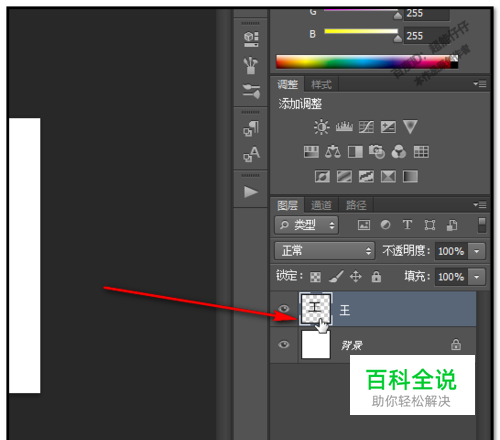Lock all layer attributes padlock

point(376,276)
